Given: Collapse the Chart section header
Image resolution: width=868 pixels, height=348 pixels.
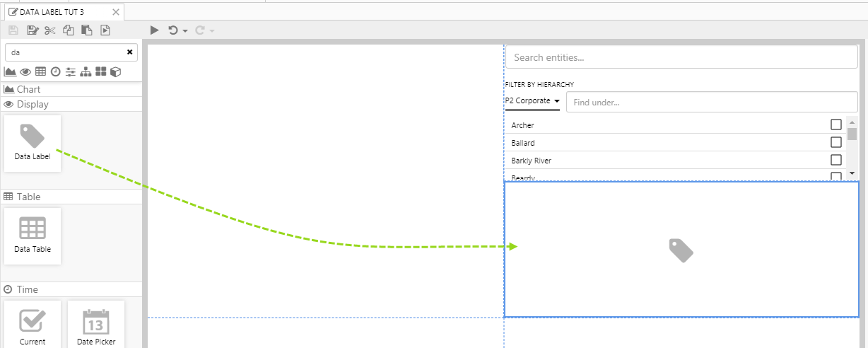Looking at the screenshot, I should (71, 89).
